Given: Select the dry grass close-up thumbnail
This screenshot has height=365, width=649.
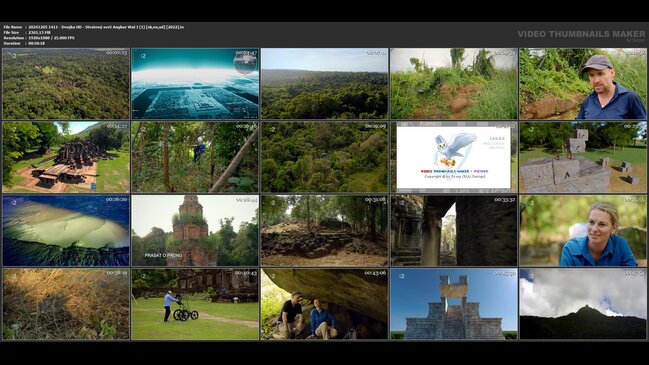Looking at the screenshot, I should pyautogui.click(x=66, y=304).
